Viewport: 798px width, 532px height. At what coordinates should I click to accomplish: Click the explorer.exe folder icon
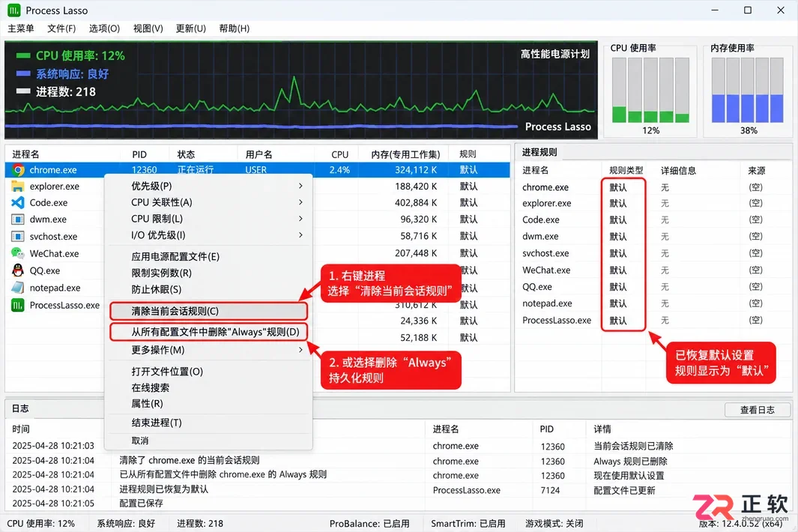pyautogui.click(x=18, y=187)
